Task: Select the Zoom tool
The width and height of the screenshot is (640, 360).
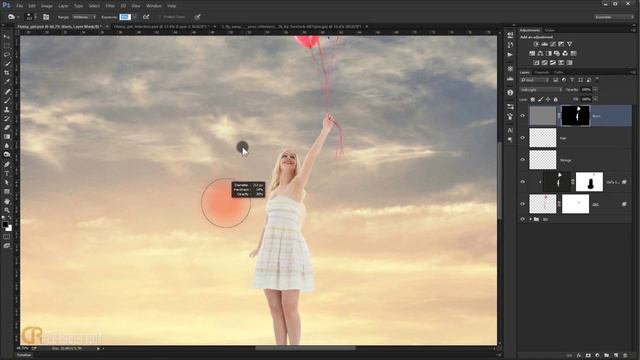Action: click(7, 210)
